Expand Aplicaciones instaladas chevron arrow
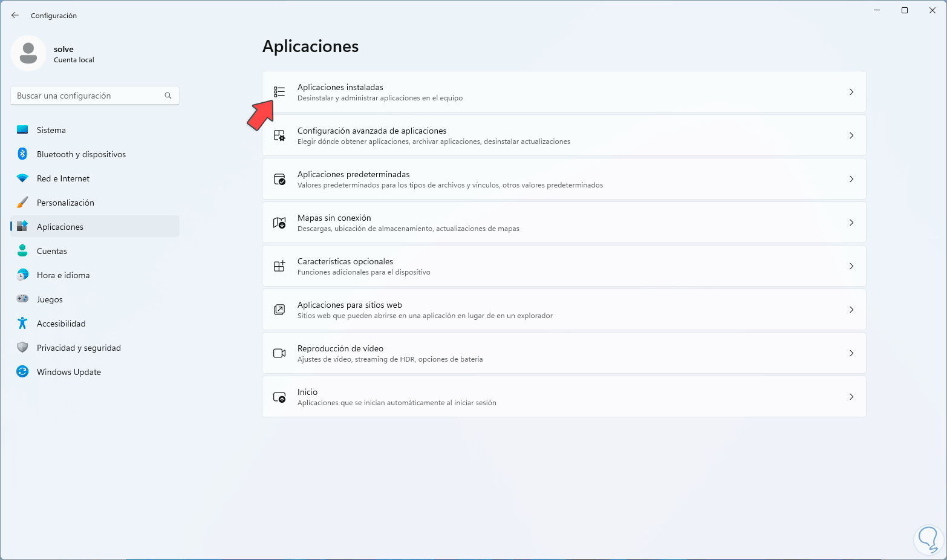 click(x=851, y=92)
